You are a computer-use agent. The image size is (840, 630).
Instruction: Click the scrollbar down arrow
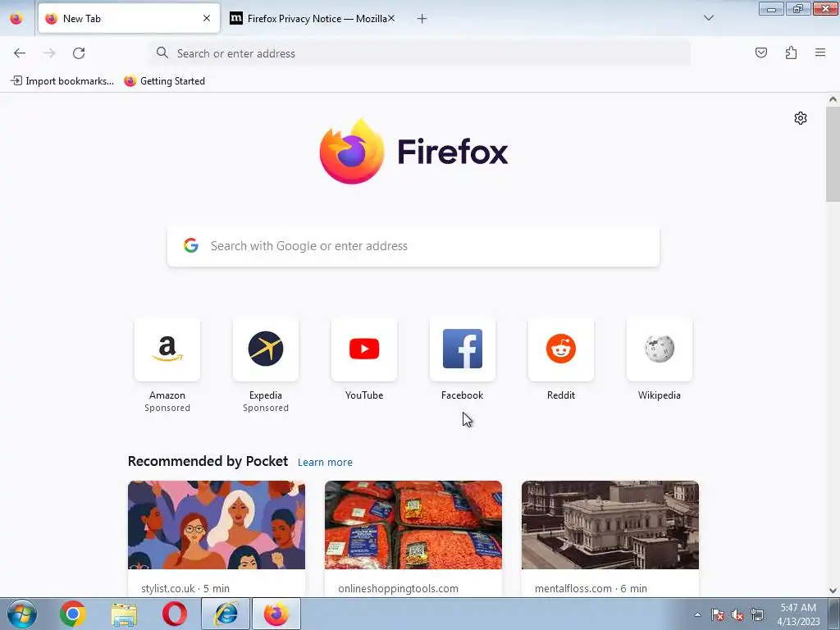point(833,591)
